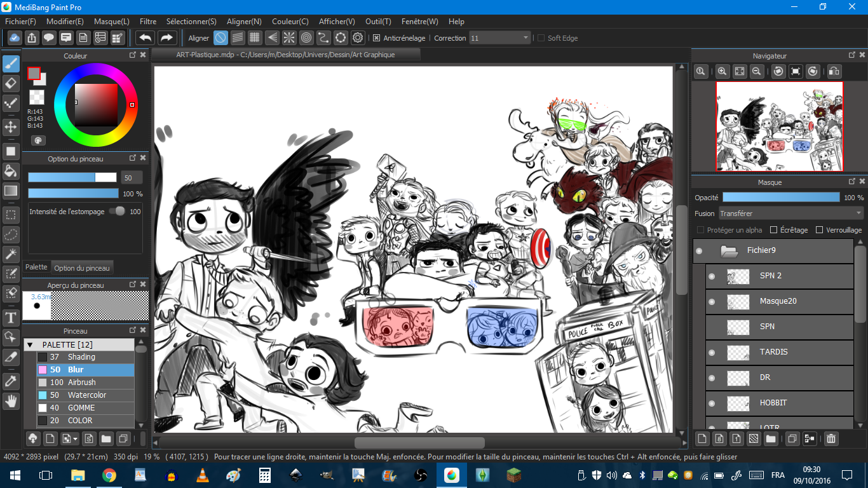Viewport: 868px width, 488px height.
Task: Select the Move tool
Action: 11,127
